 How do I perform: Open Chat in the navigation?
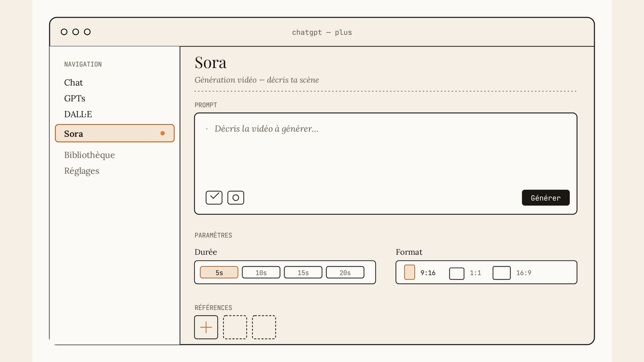click(74, 83)
